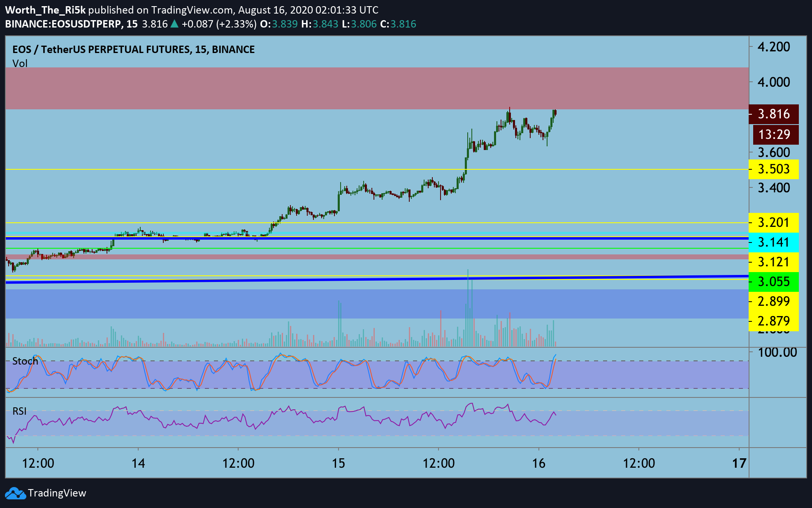Click the yellow 3.201 price label
The height and width of the screenshot is (508, 812).
coord(773,222)
